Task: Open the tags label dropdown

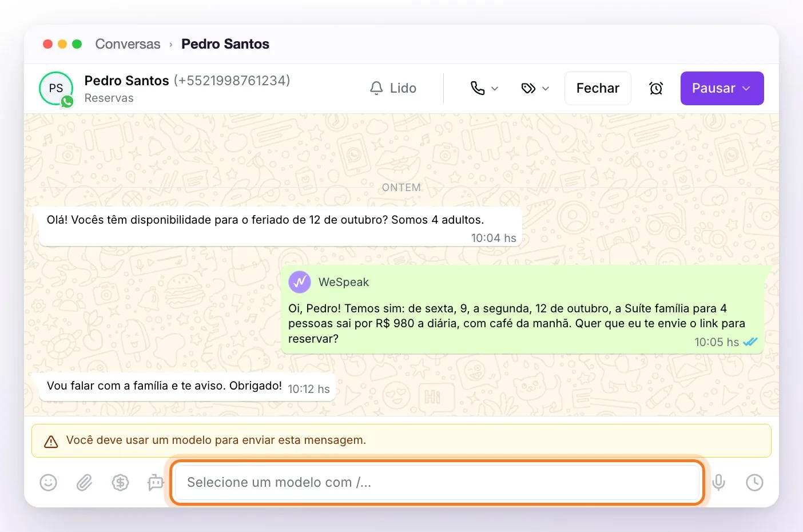Action: pyautogui.click(x=535, y=88)
